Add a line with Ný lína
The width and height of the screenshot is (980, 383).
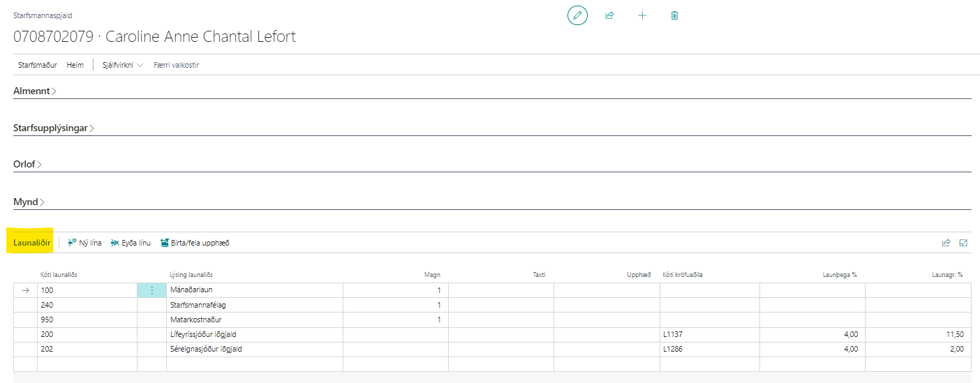(84, 243)
